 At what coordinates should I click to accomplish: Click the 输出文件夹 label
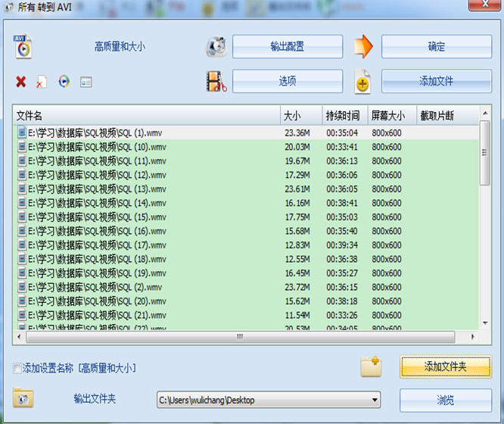pos(95,398)
